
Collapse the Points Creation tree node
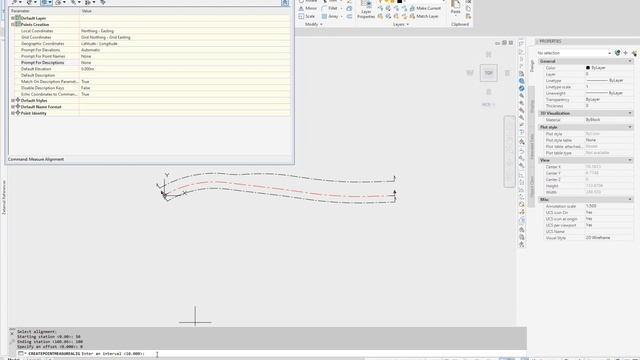13,24
